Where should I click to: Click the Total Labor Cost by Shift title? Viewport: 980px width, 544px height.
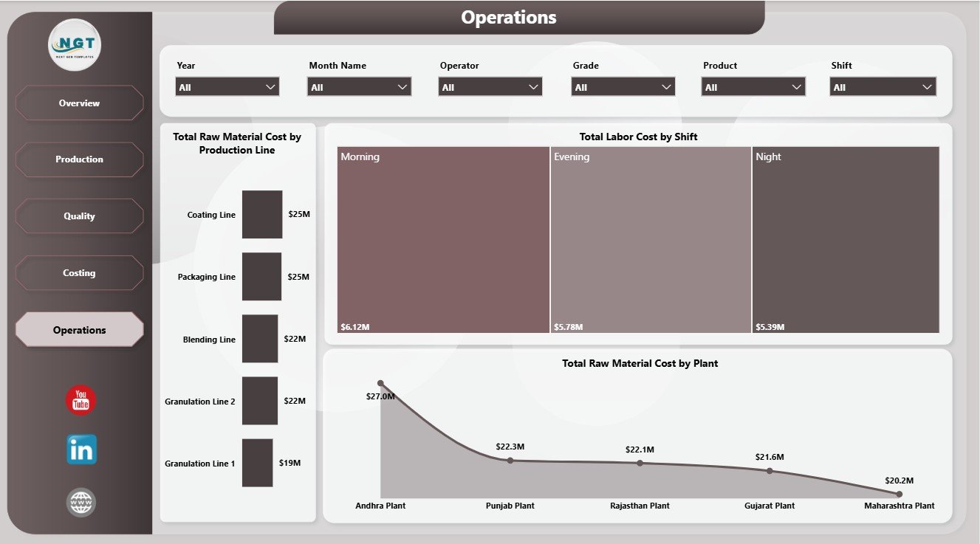coord(639,137)
